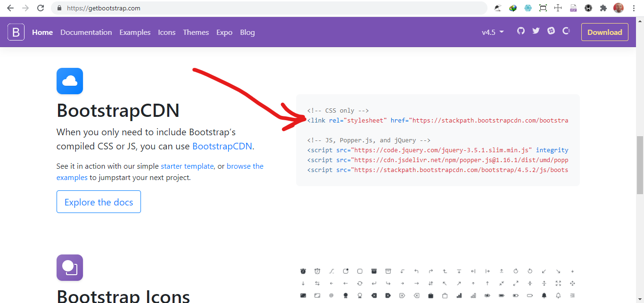The width and height of the screenshot is (644, 303).
Task: Open the Home nav item
Action: tap(42, 32)
